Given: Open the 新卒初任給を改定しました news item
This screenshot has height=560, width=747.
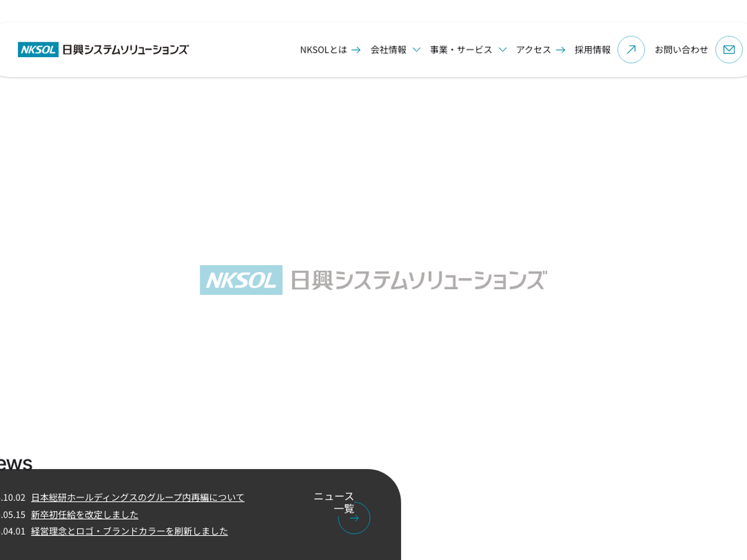Looking at the screenshot, I should 85,515.
